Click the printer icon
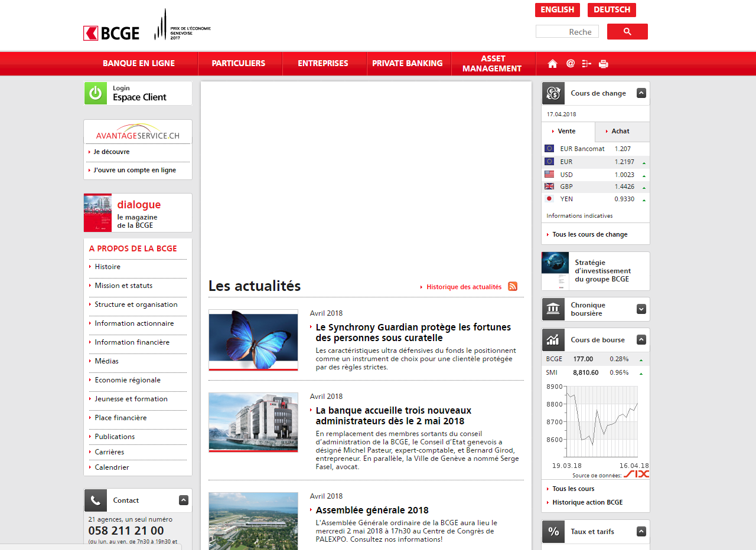This screenshot has width=756, height=550. [603, 64]
